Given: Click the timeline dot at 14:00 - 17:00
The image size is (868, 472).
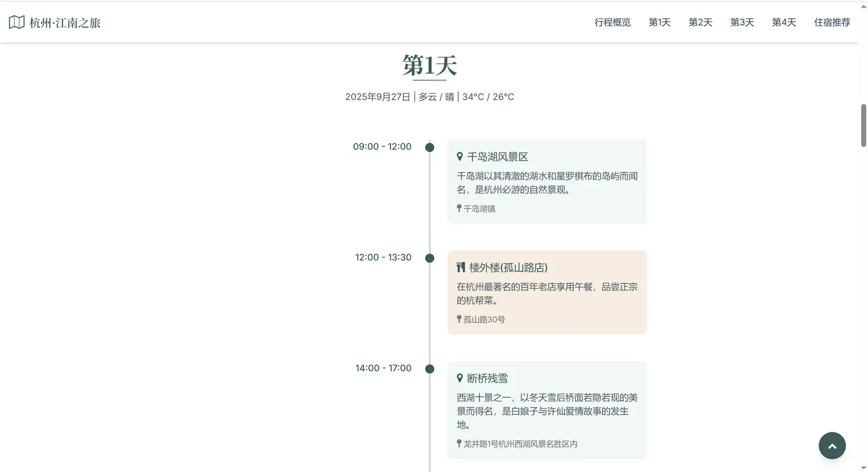Looking at the screenshot, I should pos(430,368).
